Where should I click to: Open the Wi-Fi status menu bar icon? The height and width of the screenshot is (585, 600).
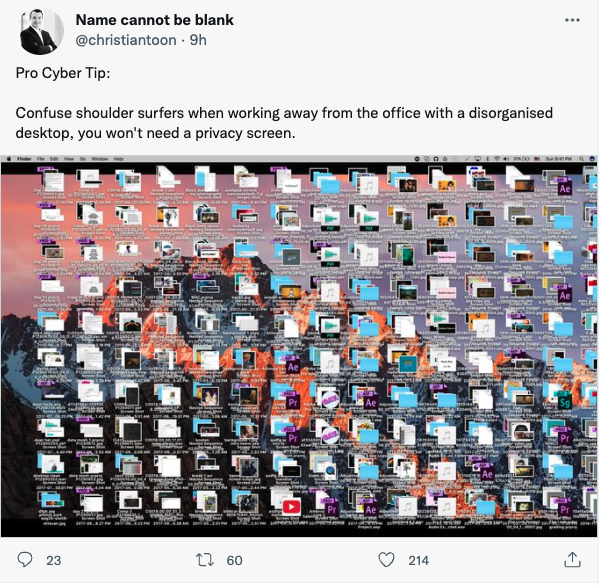(497, 159)
